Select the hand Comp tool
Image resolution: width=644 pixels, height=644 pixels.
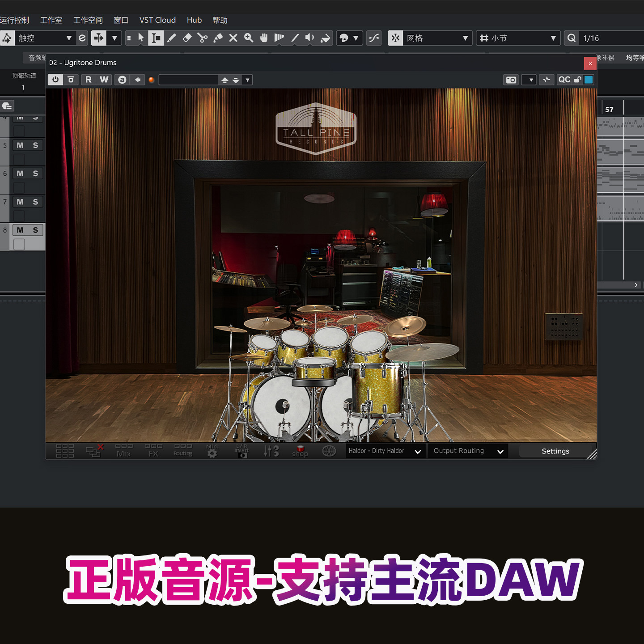[264, 38]
